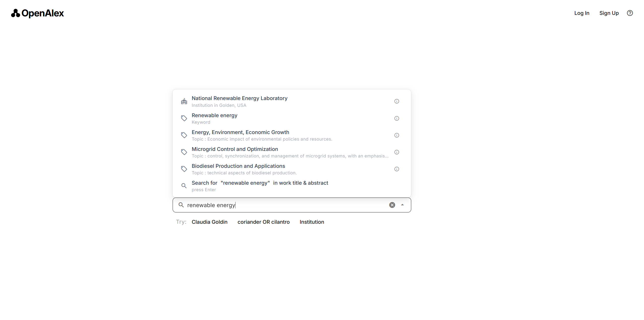Click Log In in the header
The image size is (644, 320).
coord(582,13)
